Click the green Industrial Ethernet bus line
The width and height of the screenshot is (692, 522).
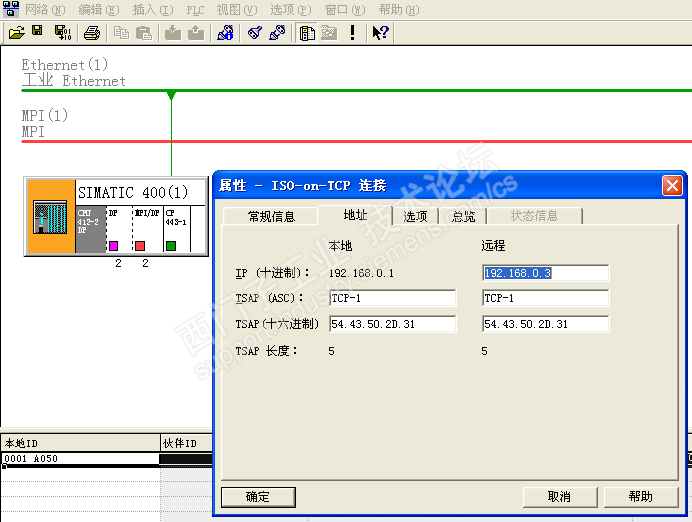[357, 90]
